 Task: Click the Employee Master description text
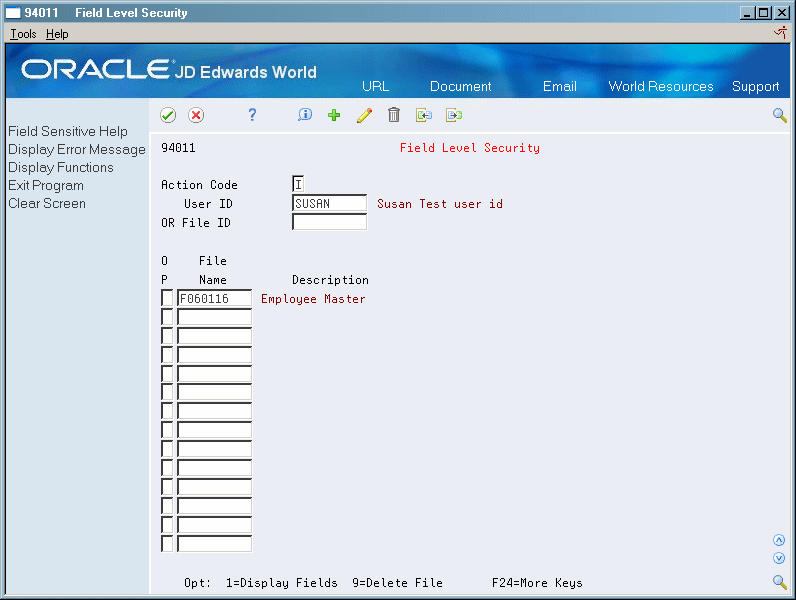coord(313,299)
